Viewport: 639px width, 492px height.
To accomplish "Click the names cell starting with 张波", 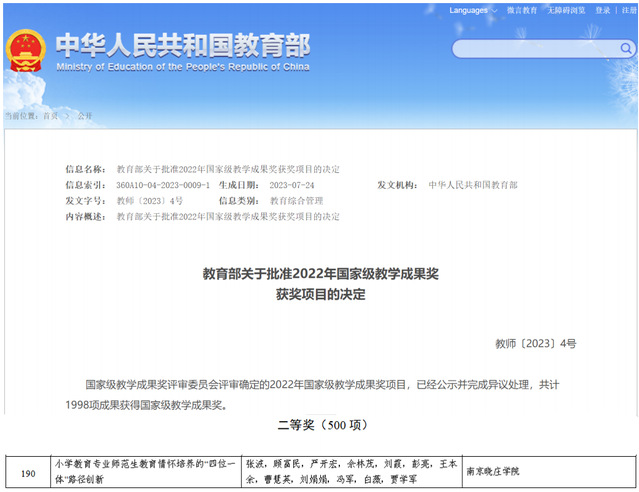I will click(352, 472).
